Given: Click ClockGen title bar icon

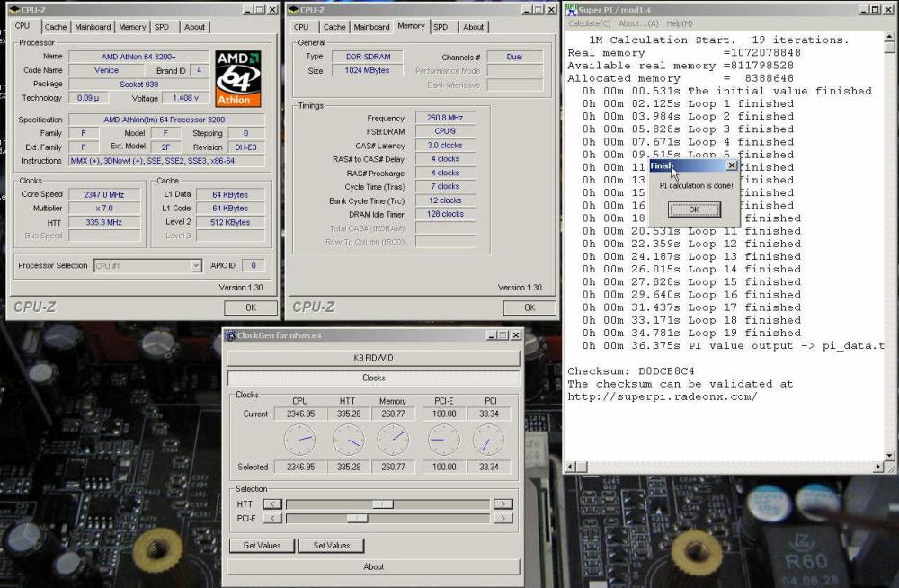Looking at the screenshot, I should (x=230, y=335).
